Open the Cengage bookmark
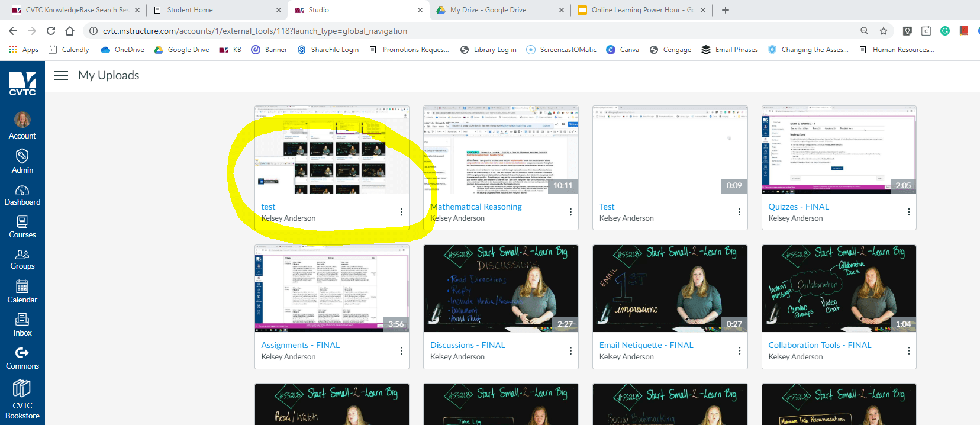This screenshot has width=980, height=425. point(670,50)
